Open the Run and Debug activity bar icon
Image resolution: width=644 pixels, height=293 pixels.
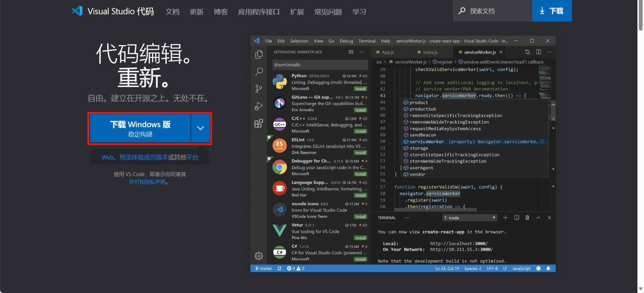[259, 106]
